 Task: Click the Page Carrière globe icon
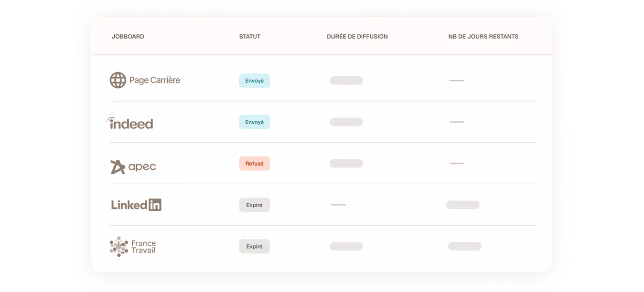click(x=118, y=80)
